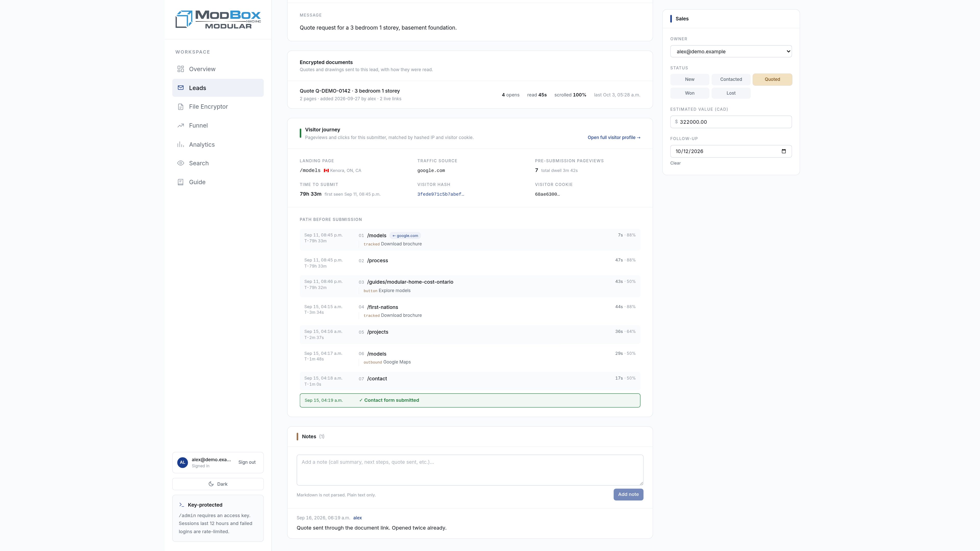Click the google.com referrer badge
This screenshot has width=980, height=551.
405,236
